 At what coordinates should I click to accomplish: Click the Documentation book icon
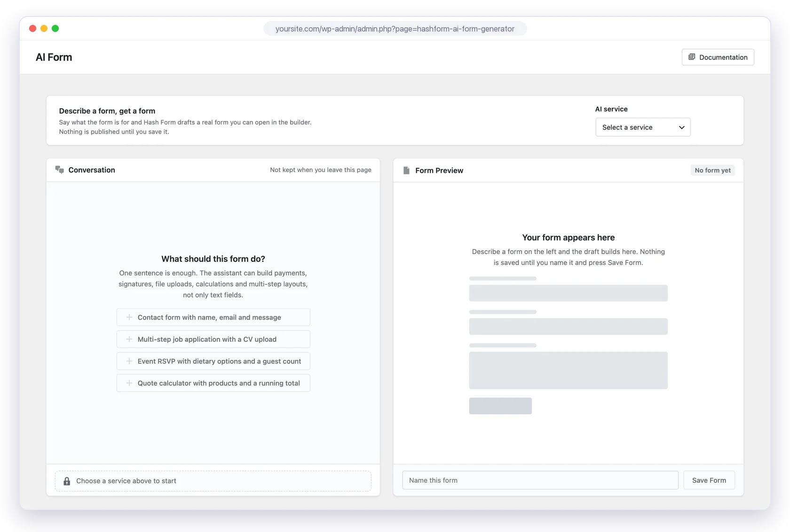pyautogui.click(x=692, y=57)
